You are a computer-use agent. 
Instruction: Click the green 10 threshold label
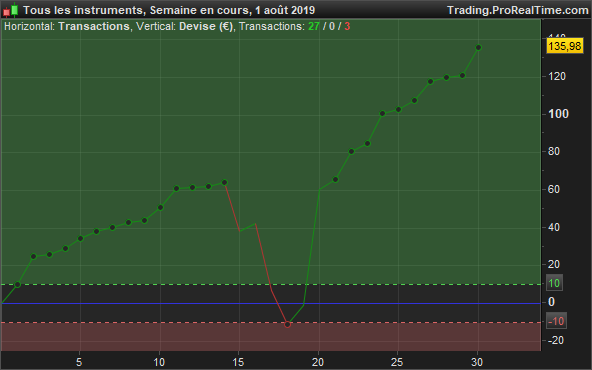554,283
